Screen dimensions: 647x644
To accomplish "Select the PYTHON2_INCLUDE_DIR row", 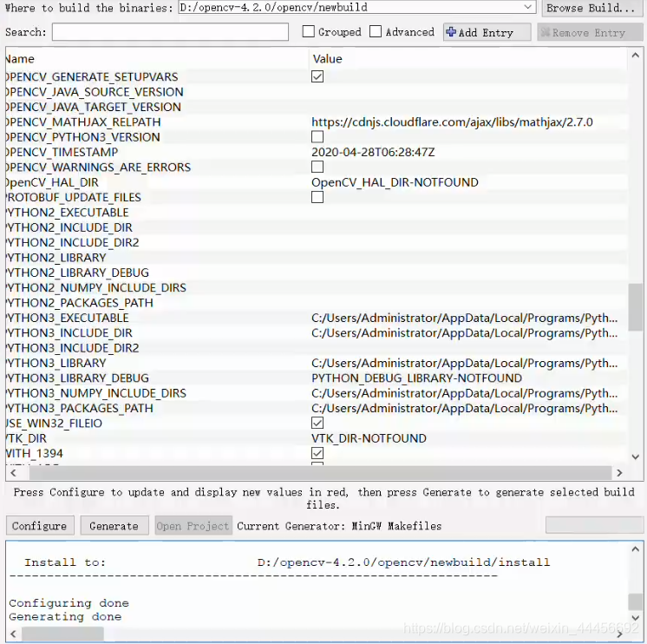I will (x=317, y=227).
